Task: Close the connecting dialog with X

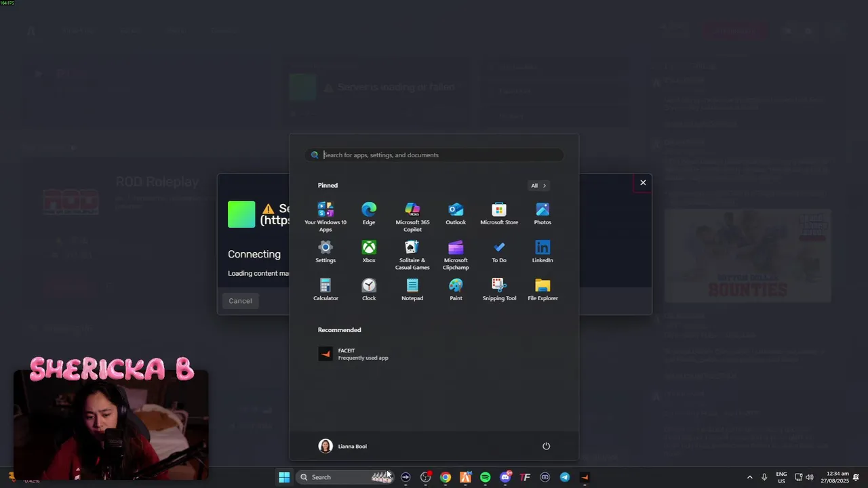Action: pos(643,182)
